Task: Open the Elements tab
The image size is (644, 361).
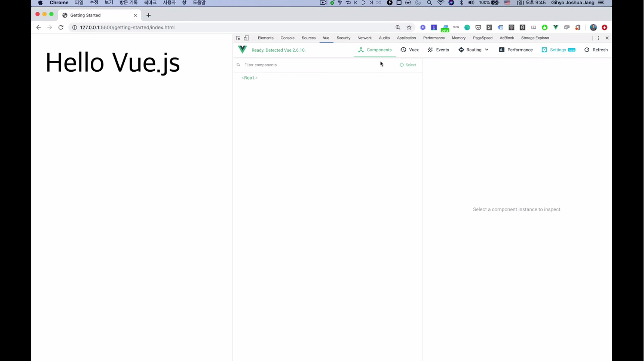Action: pyautogui.click(x=265, y=38)
